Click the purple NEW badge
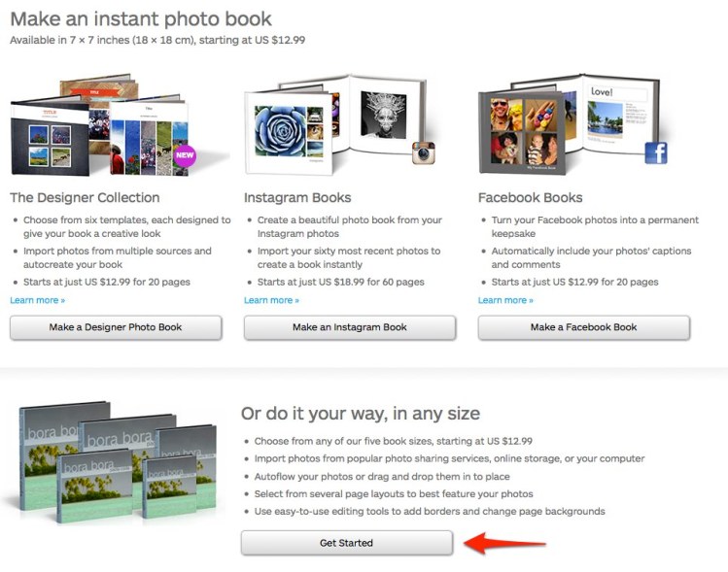The image size is (728, 572). click(x=185, y=155)
